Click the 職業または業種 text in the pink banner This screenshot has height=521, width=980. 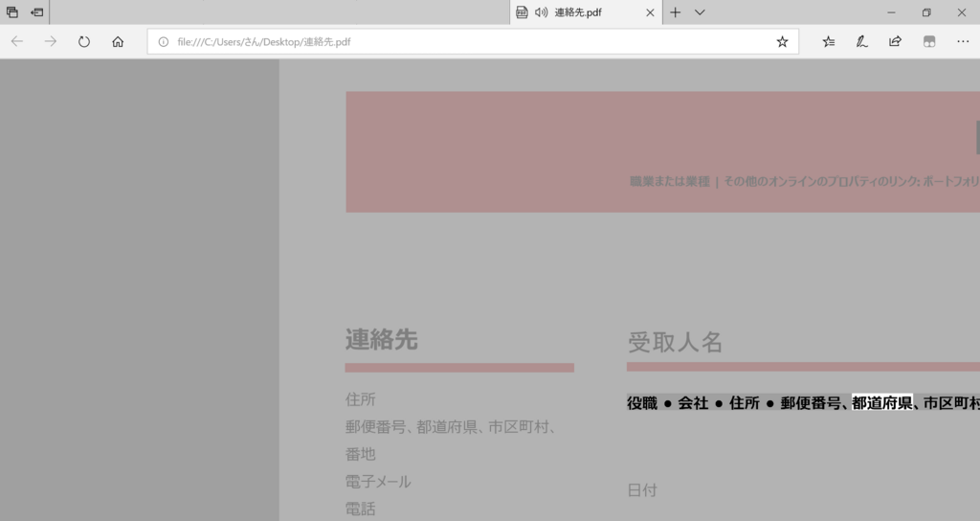click(x=669, y=181)
